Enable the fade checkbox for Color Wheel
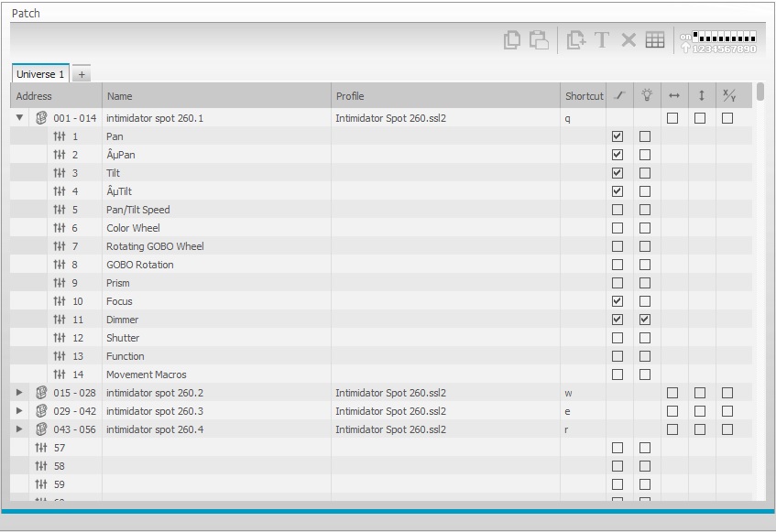The height and width of the screenshot is (532, 776). click(618, 228)
